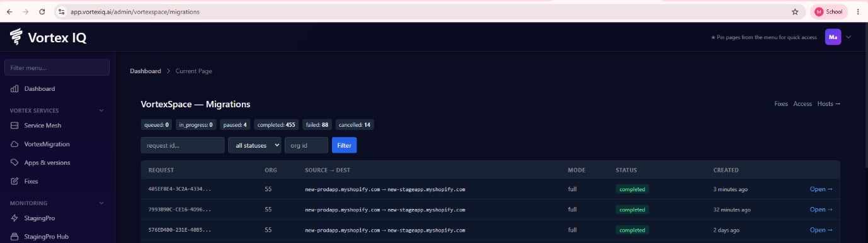Click the MODE column header
868x243 pixels.
coord(576,170)
